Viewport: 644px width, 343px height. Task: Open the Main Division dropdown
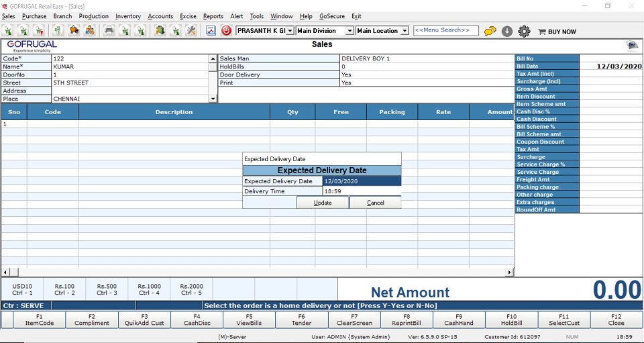click(x=350, y=31)
